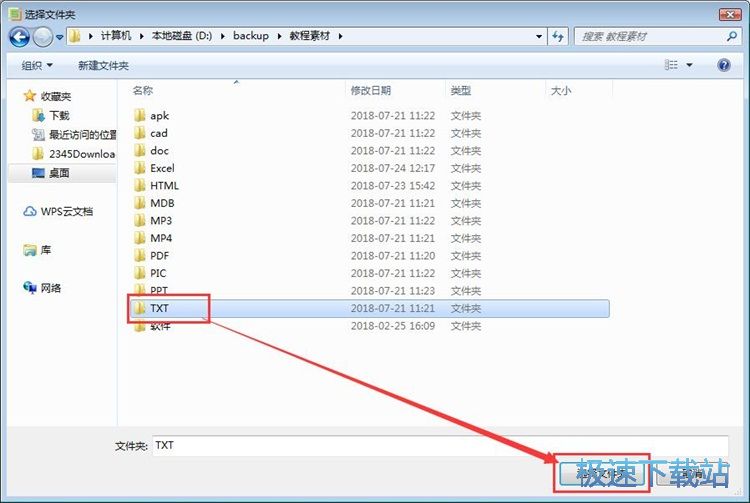Select the cad folder icon

point(140,133)
